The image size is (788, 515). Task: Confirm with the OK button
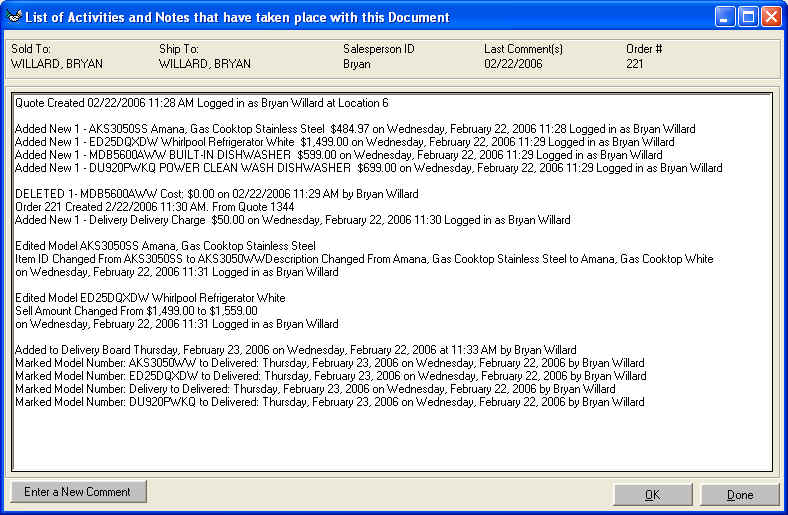653,495
